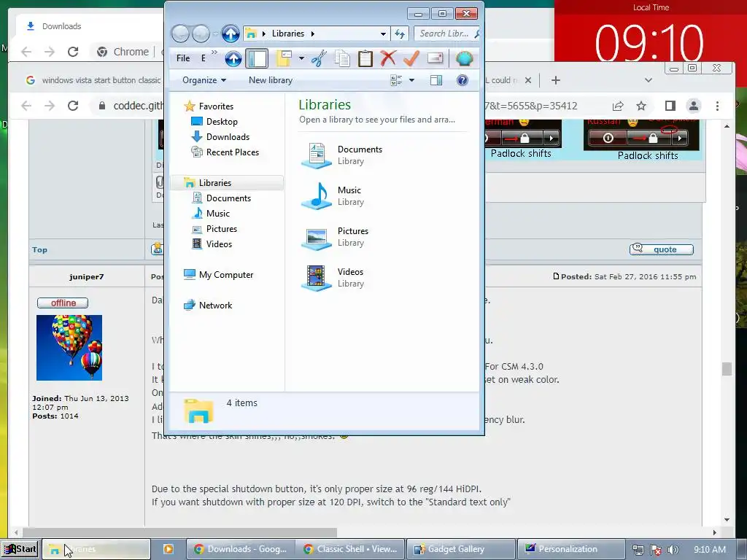Select the Music library icon
Image resolution: width=747 pixels, height=560 pixels.
click(316, 195)
